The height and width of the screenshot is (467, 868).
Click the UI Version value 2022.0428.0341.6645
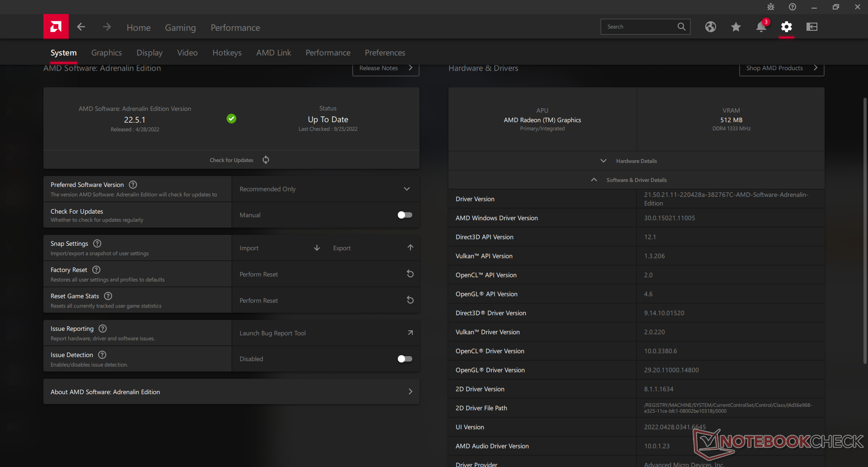click(x=675, y=427)
